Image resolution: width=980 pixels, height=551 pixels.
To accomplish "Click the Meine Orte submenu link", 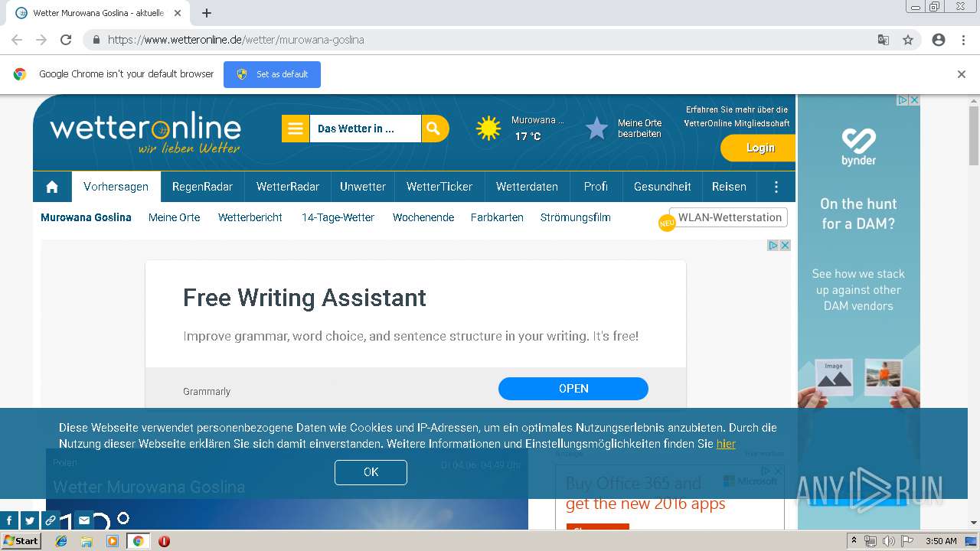I will (x=174, y=217).
